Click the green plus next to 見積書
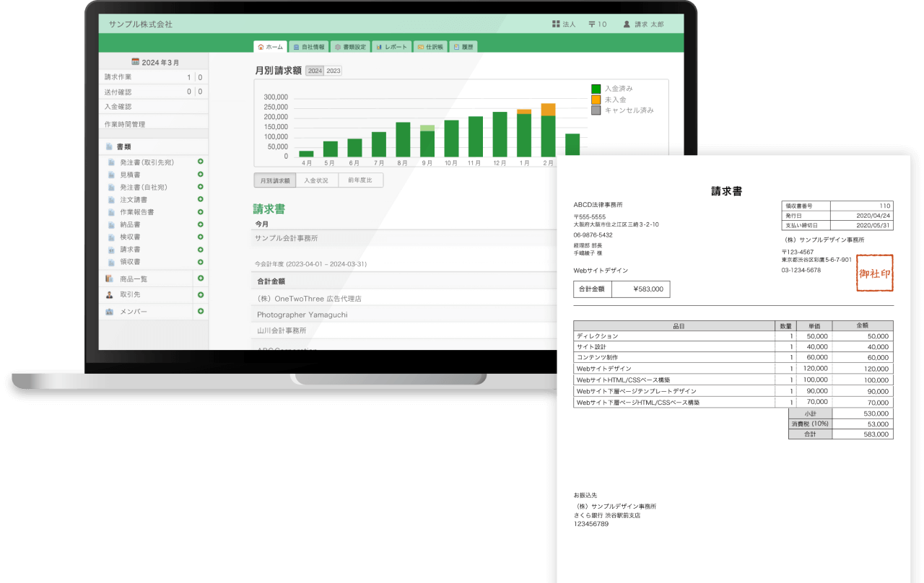This screenshot has height=583, width=924. pyautogui.click(x=200, y=175)
